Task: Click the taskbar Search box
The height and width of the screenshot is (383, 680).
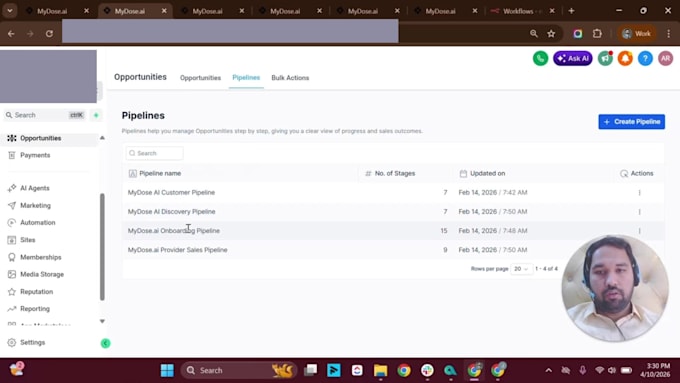Action: 239,370
